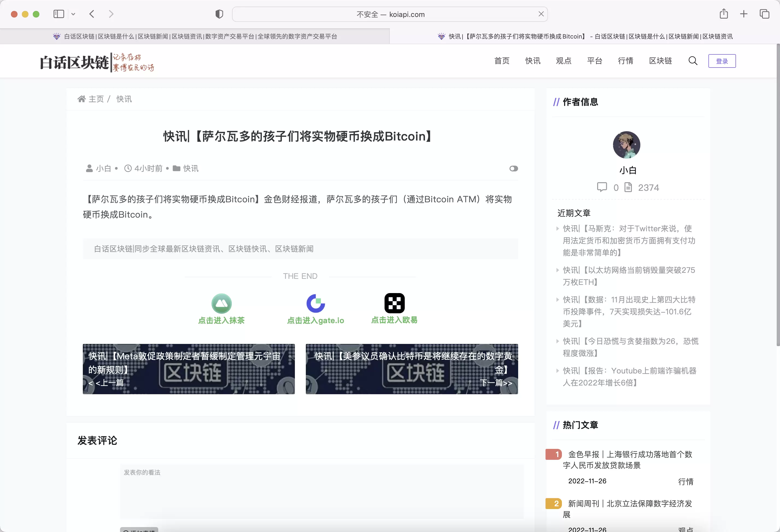Open 区块链 in the navigation menu

click(660, 61)
